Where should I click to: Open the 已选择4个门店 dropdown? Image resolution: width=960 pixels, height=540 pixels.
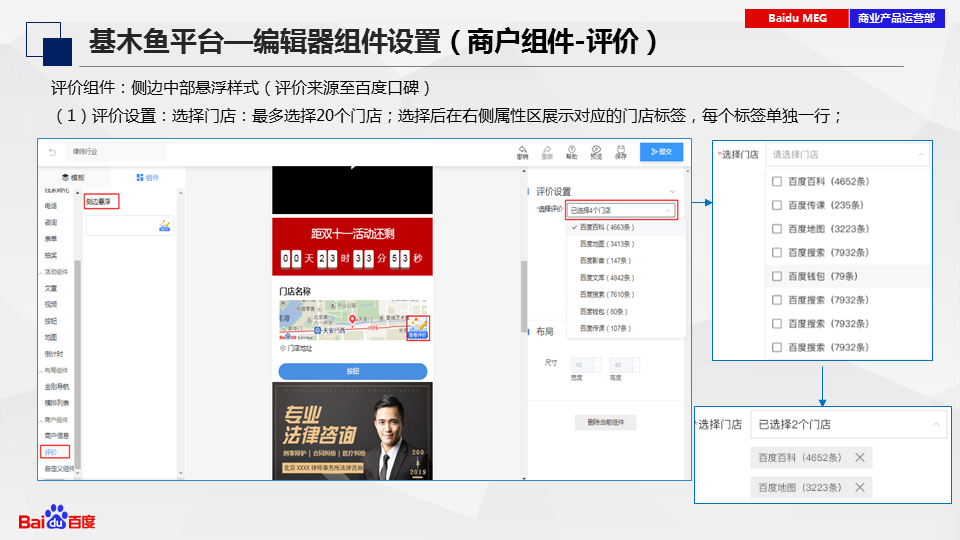pos(621,210)
